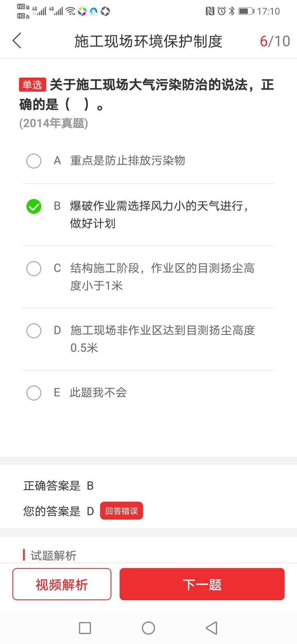
Task: Tap the Android recent apps square icon
Action: pos(85,628)
